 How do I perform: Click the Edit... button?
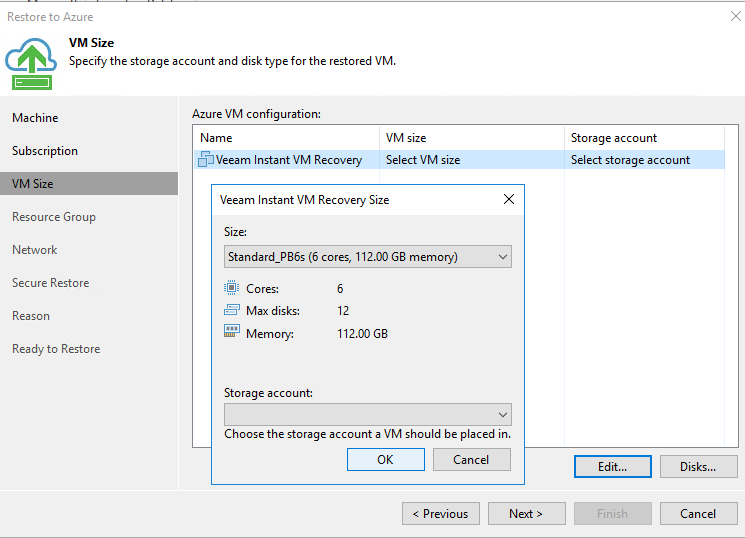[612, 467]
